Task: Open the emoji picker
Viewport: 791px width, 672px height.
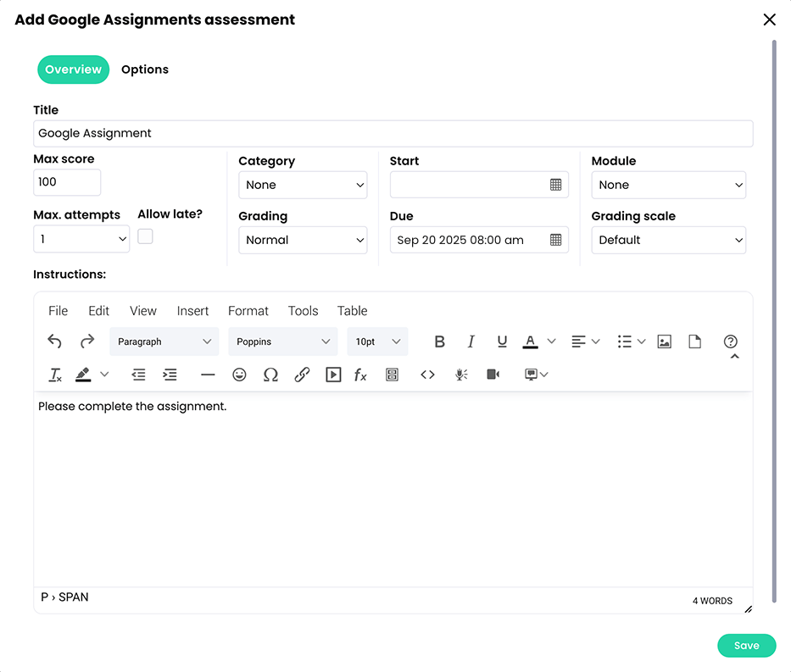Action: 239,375
